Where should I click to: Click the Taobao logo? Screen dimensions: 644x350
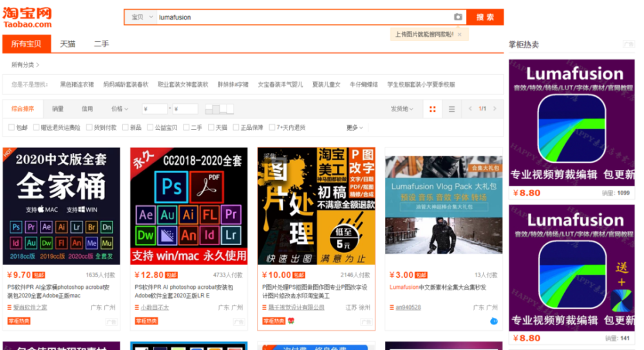[x=27, y=17]
